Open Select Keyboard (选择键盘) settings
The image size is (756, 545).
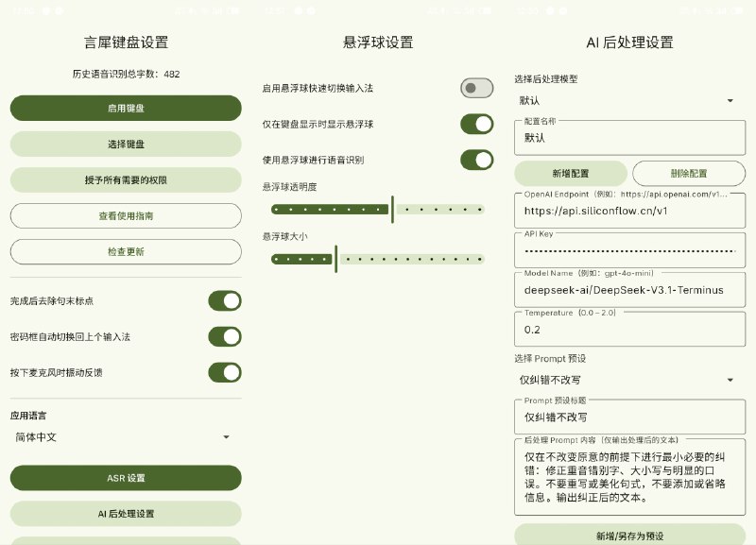[x=126, y=144]
